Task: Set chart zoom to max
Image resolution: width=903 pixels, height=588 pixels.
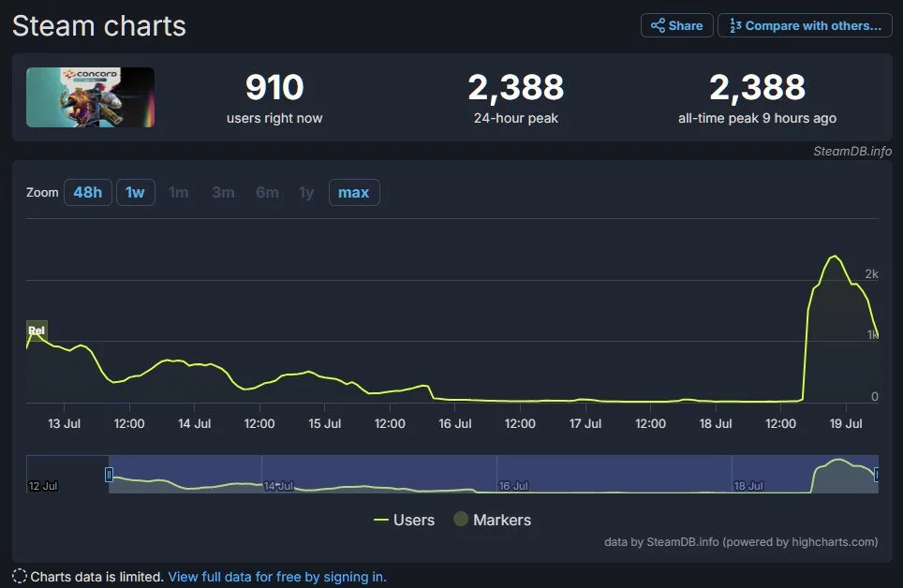Action: 353,192
